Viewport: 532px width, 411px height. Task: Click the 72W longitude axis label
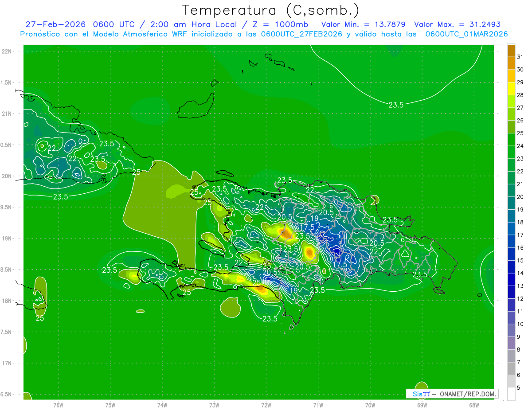[266, 405]
